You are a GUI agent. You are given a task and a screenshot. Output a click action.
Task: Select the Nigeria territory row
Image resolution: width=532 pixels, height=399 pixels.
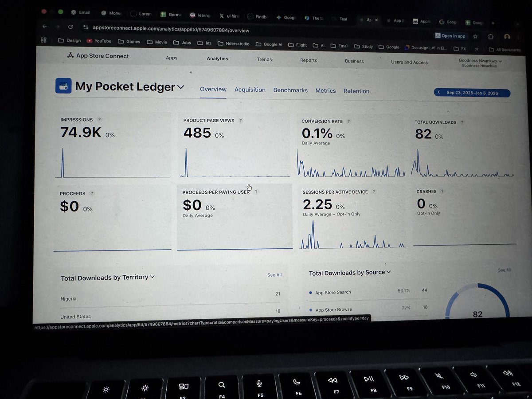coord(171,296)
